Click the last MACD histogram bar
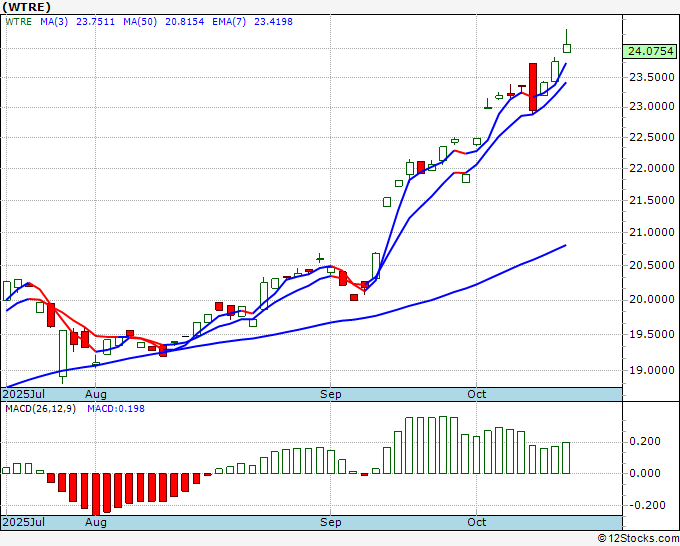The image size is (680, 546). click(566, 458)
